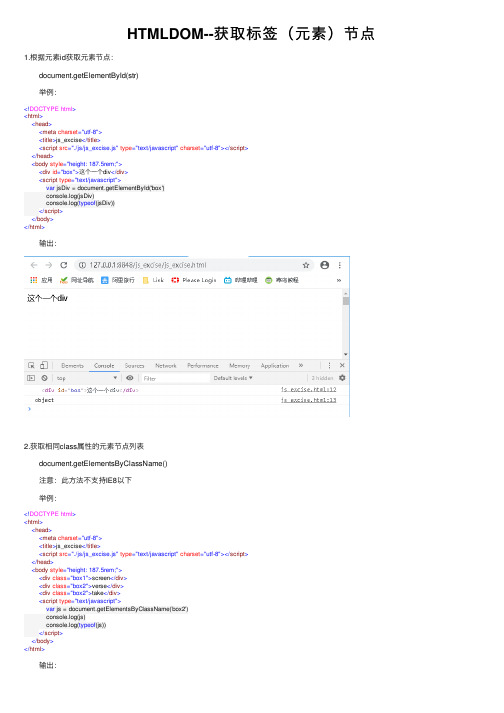Screen dimensions: 504x713
Task: Click the page scrollbar up arrow
Action: pyautogui.click(x=346, y=293)
